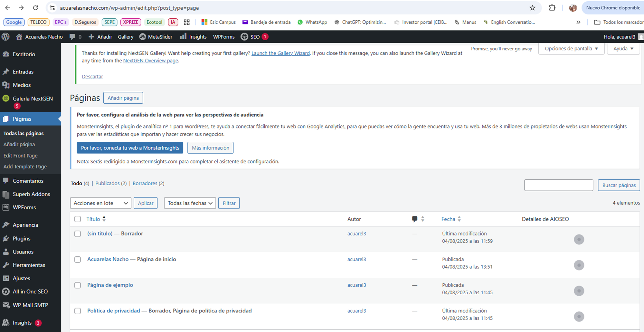This screenshot has width=644, height=332.
Task: Follow Launch the Gallery Wizard link
Action: [x=280, y=53]
